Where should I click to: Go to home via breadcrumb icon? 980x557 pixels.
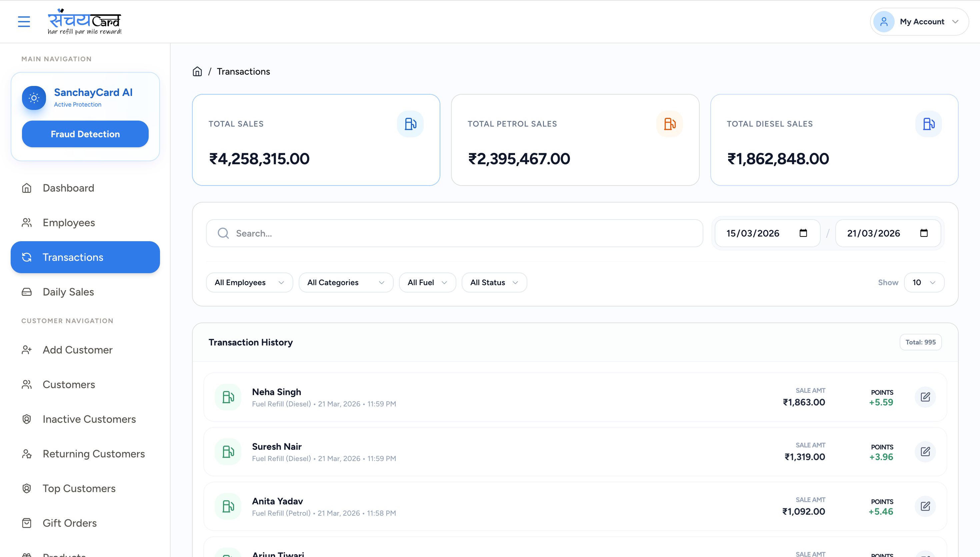coord(197,72)
